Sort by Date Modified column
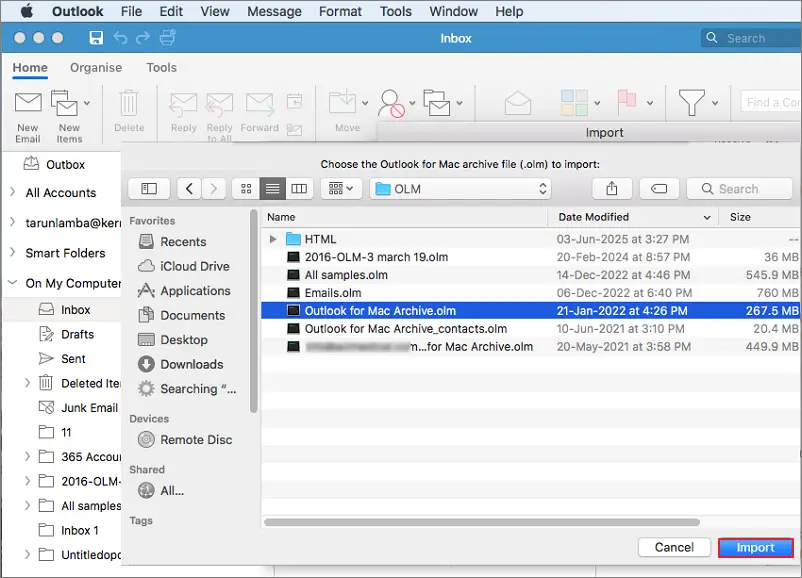This screenshot has width=802, height=578. tap(633, 217)
